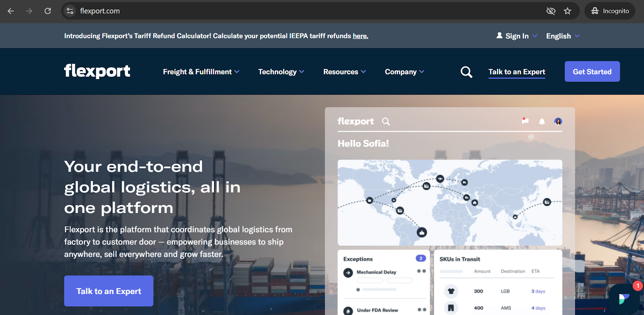
Task: Click the Mechanical Delay exception row
Action: click(x=384, y=280)
